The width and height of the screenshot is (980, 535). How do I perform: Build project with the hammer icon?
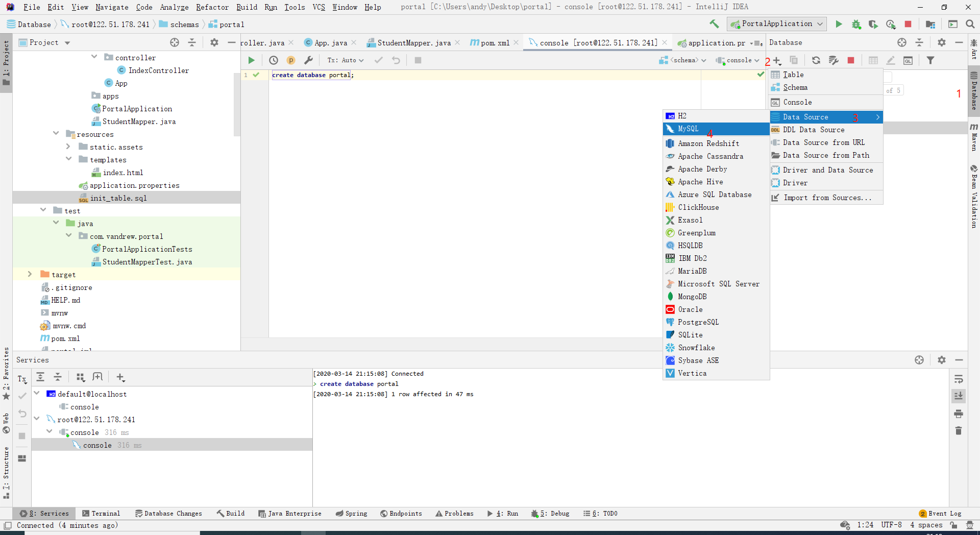pos(714,24)
